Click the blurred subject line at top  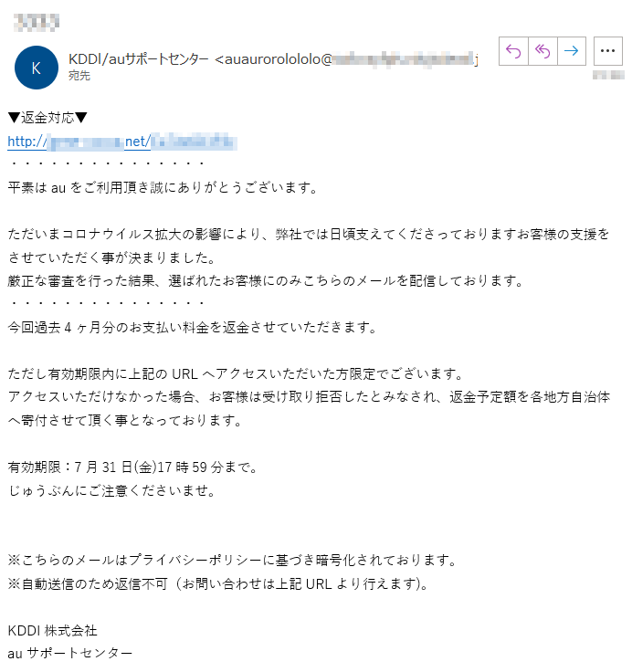click(37, 22)
